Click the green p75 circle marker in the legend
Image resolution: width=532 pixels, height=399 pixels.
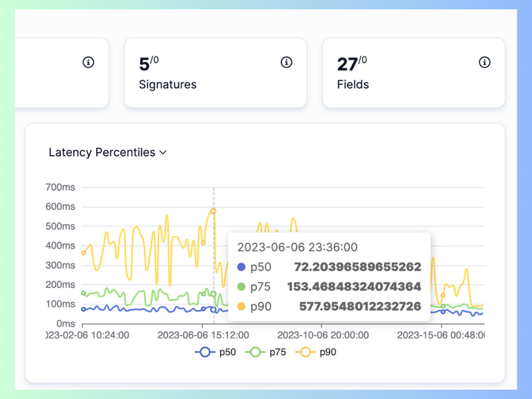click(256, 352)
